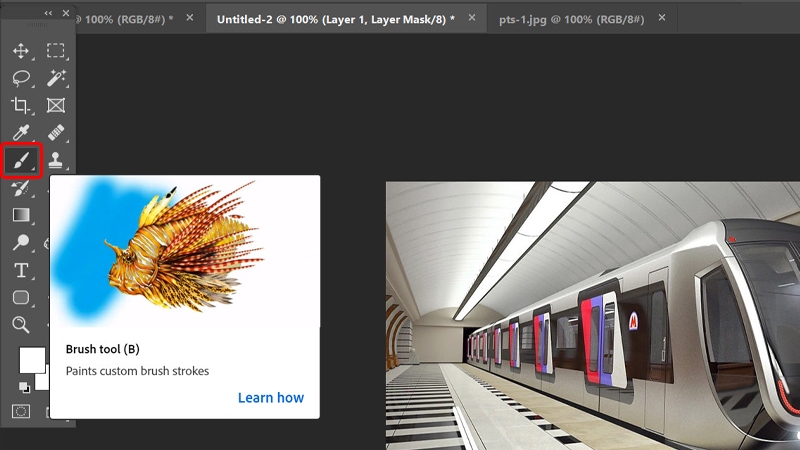Switch to the pts-1.jpg document tab
The width and height of the screenshot is (800, 450).
point(571,19)
